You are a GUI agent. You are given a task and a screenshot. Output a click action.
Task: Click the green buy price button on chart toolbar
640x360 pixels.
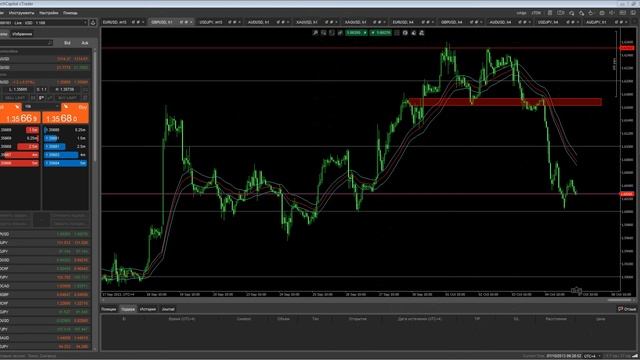(x=381, y=33)
